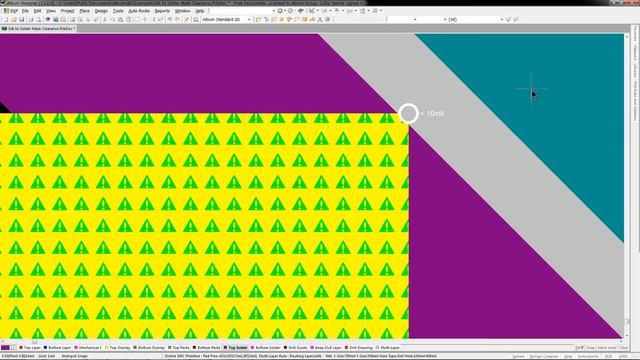The image size is (640, 360).
Task: Click the current layer purple color swatch
Action: 5,348
